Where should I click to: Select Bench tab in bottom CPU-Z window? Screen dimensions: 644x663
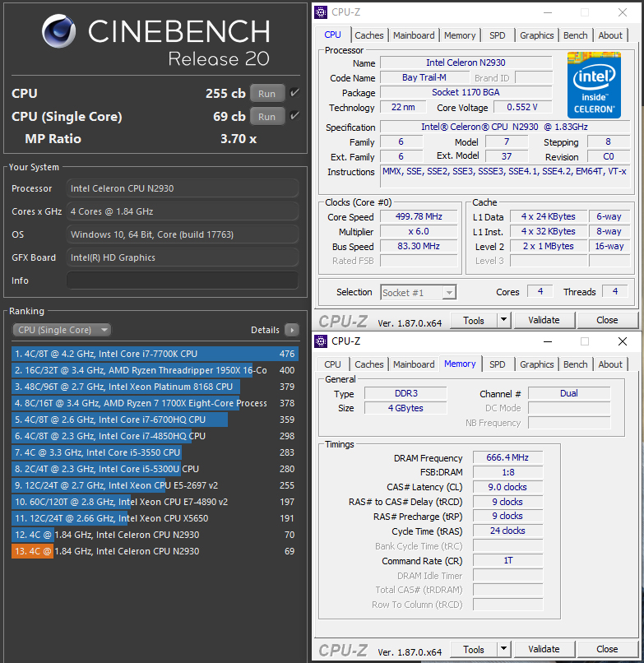pos(575,364)
